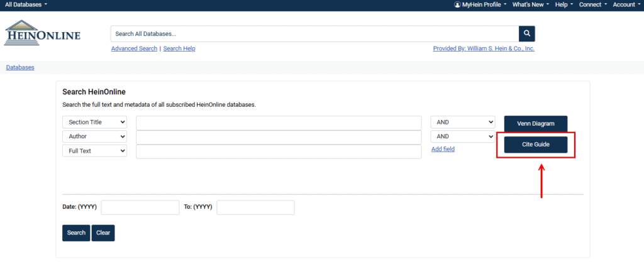644x264 pixels.
Task: Open the All Databases dropdown
Action: [x=26, y=5]
